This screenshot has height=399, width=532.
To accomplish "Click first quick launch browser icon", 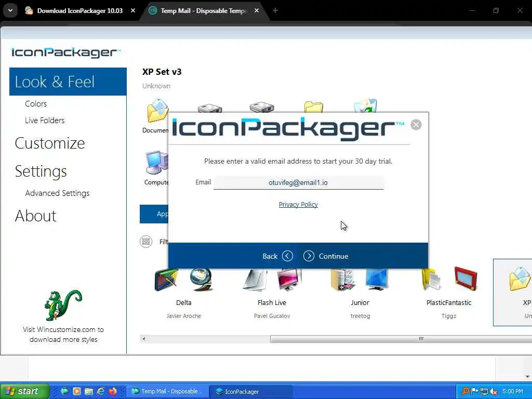I will coord(65,392).
